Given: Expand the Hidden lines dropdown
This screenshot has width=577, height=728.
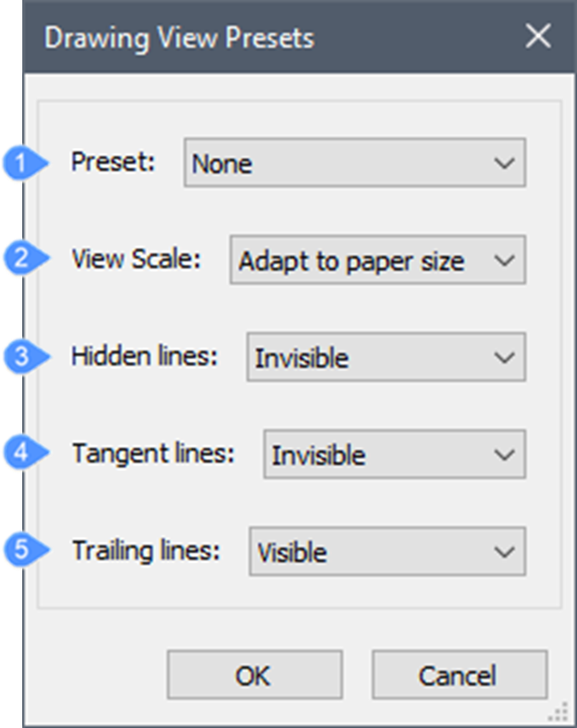Looking at the screenshot, I should pos(386,357).
